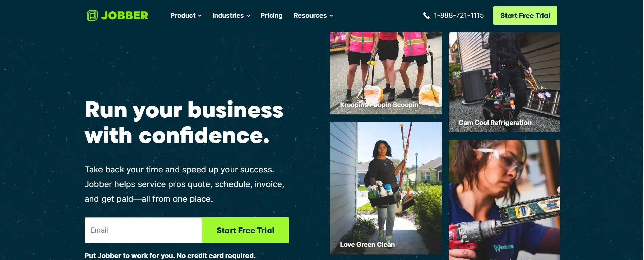
Task: Expand the Resources chevron arrow
Action: (331, 16)
